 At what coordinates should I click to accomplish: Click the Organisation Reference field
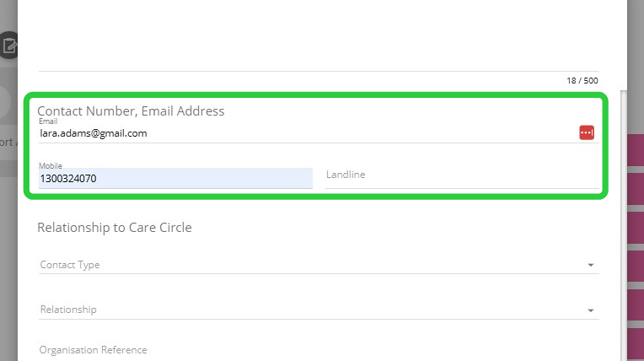[x=319, y=350]
